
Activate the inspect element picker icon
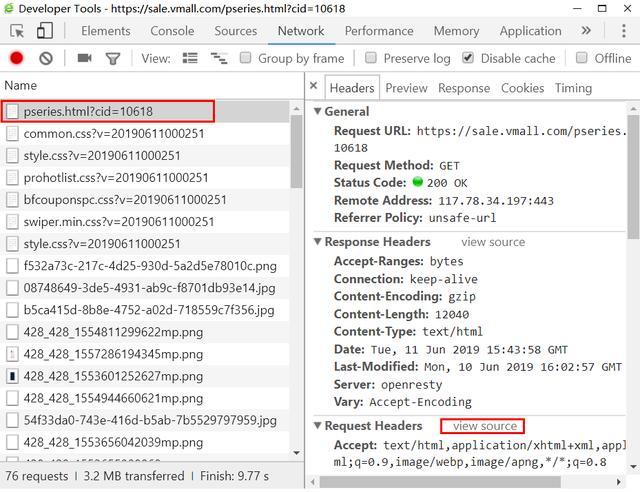coord(17,31)
